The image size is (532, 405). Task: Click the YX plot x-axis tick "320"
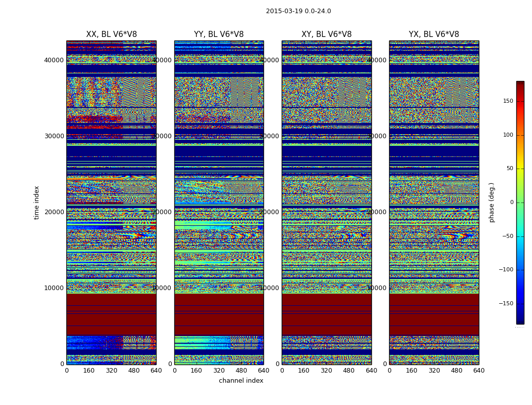point(434,371)
